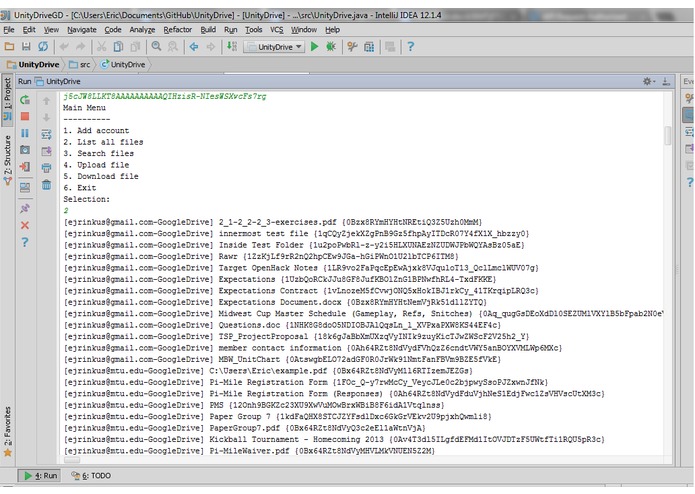This screenshot has height=494, width=695.
Task: Start debugging with the bug icon
Action: tap(331, 47)
